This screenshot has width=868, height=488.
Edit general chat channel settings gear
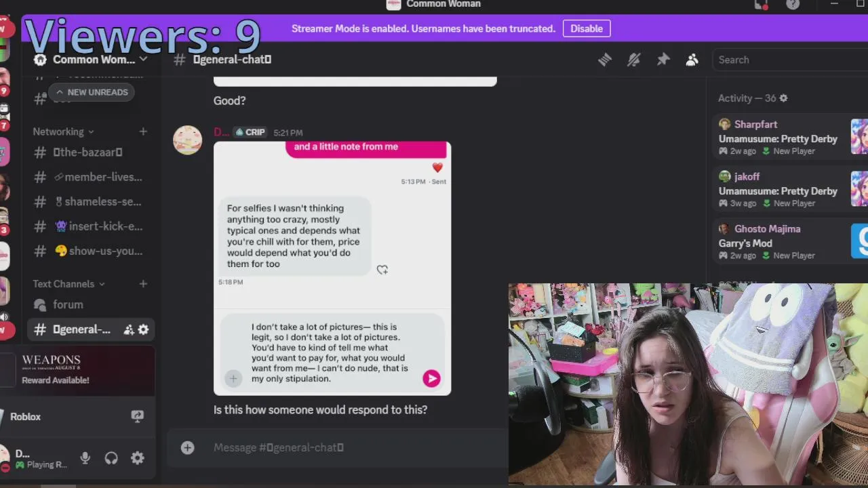[143, 329]
